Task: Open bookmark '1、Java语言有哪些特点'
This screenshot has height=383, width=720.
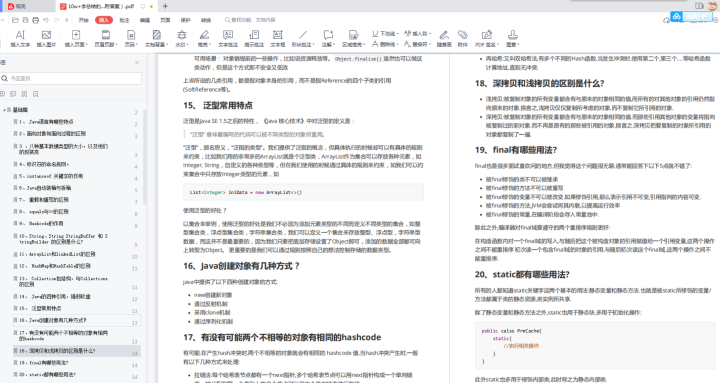Action: tap(46, 122)
